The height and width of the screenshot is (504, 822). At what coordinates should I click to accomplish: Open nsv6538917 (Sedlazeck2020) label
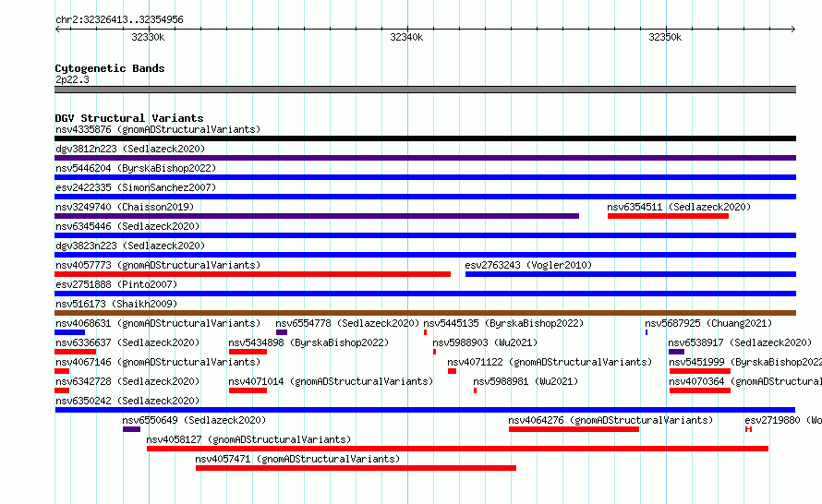click(x=740, y=342)
